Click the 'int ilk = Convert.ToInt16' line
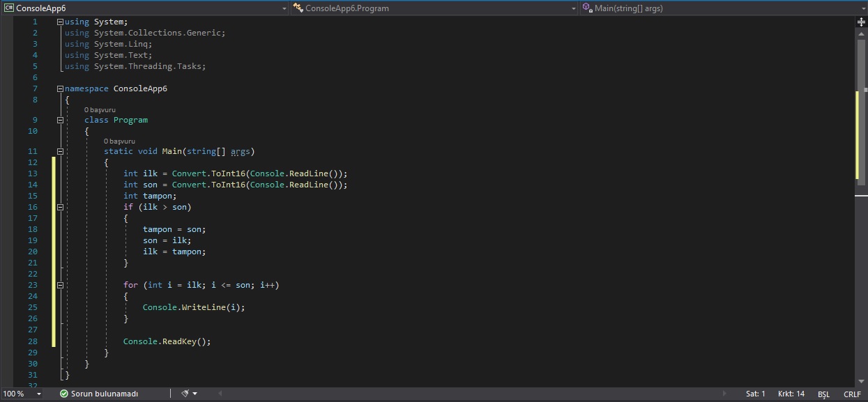868x402 pixels. tap(235, 173)
